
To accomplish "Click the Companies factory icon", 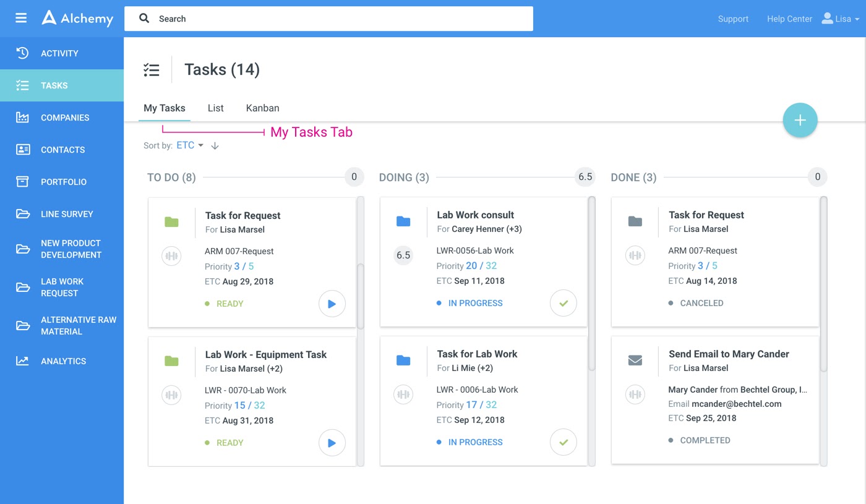I will pos(22,117).
